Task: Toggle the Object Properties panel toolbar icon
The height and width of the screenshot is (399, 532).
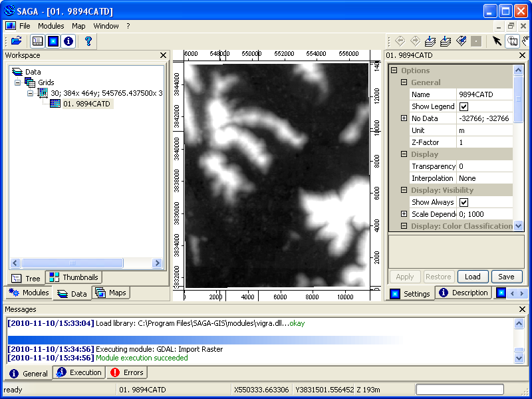Action: pos(53,41)
